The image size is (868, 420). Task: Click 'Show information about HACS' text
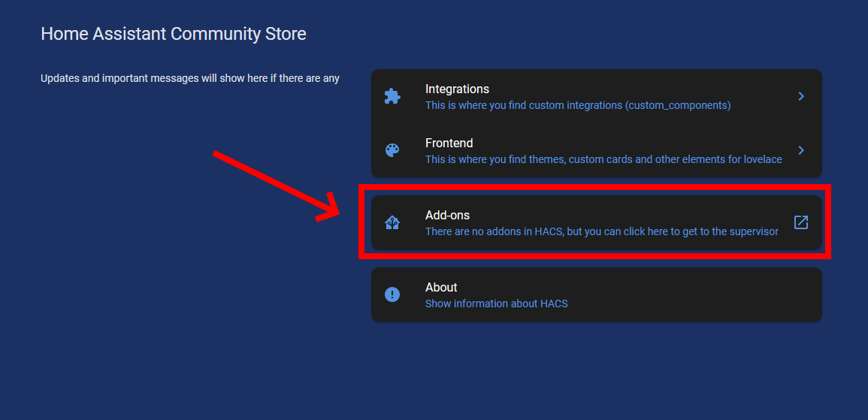496,304
